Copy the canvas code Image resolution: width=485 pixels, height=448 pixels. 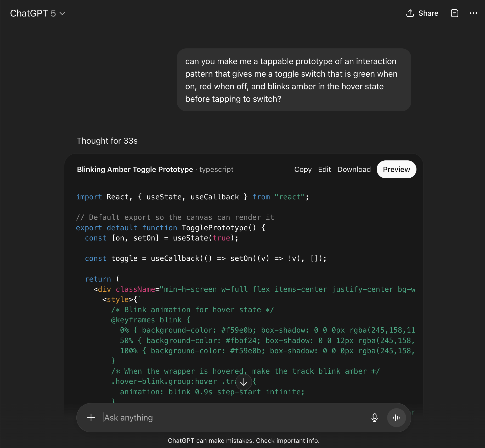click(x=303, y=170)
